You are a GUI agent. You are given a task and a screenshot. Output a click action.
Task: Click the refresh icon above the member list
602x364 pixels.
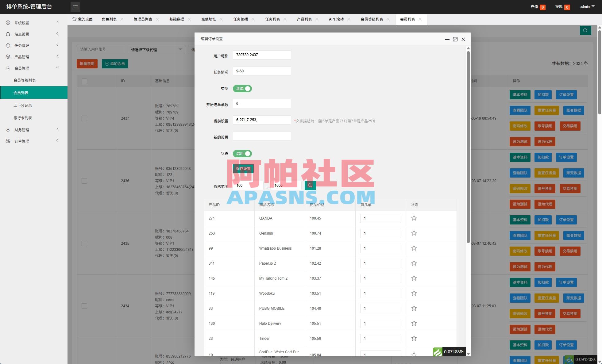tap(585, 30)
